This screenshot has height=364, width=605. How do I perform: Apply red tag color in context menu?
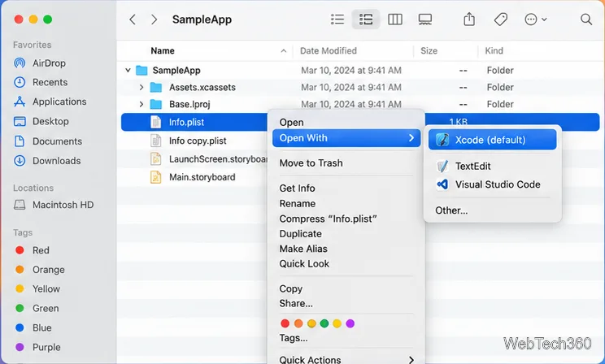285,323
